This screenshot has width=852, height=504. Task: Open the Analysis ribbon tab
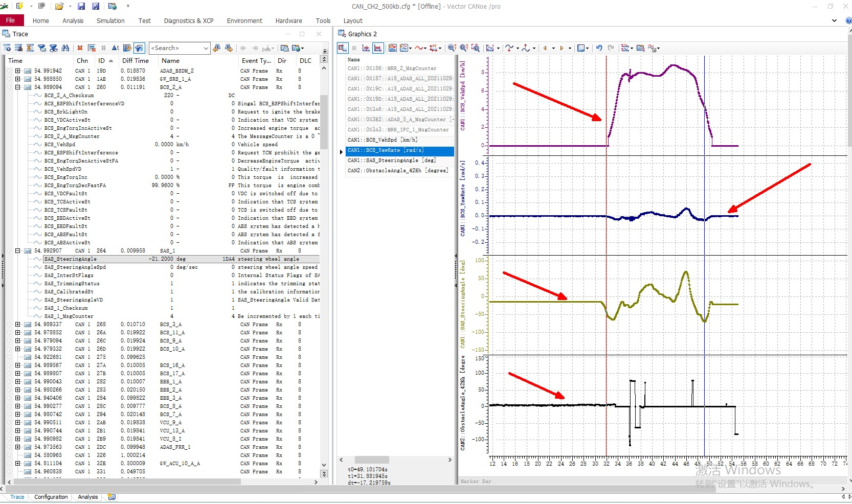[x=73, y=21]
